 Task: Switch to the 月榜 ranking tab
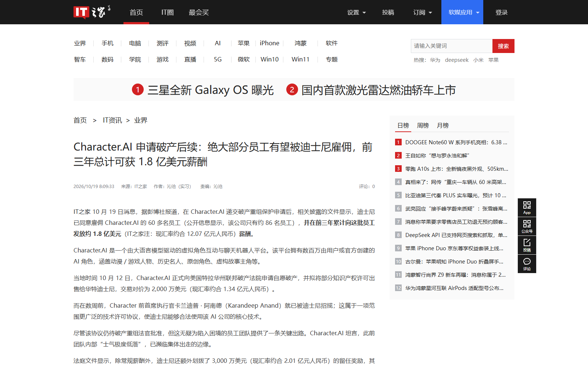[443, 125]
